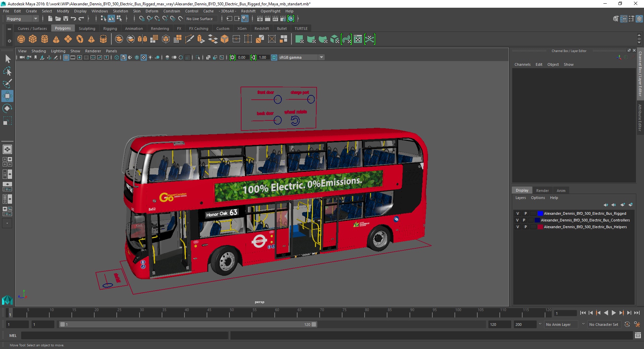Screen dimensions: 644x349
Task: Create a polygon torus from the shelf
Action: [x=80, y=39]
